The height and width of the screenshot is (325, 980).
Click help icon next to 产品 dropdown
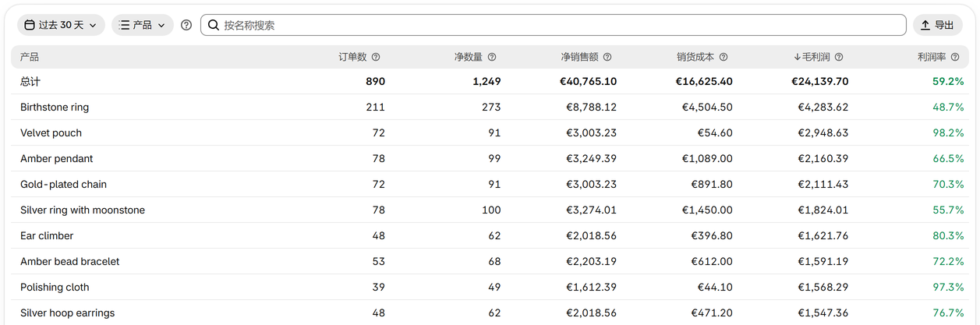click(186, 25)
